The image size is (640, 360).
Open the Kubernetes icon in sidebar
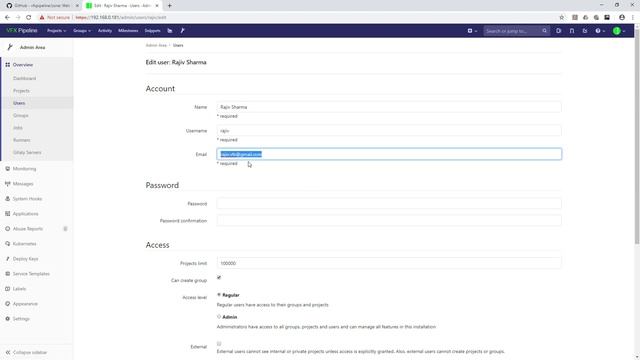pyautogui.click(x=7, y=244)
